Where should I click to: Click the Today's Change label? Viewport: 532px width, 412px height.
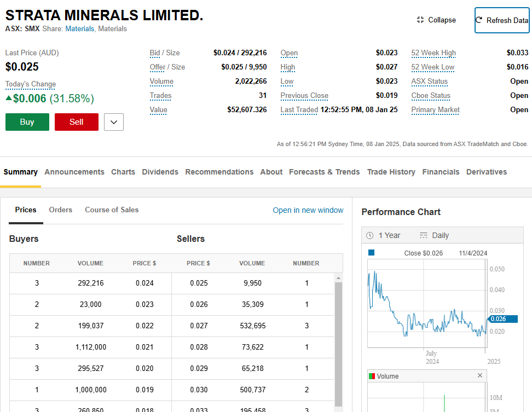(31, 84)
